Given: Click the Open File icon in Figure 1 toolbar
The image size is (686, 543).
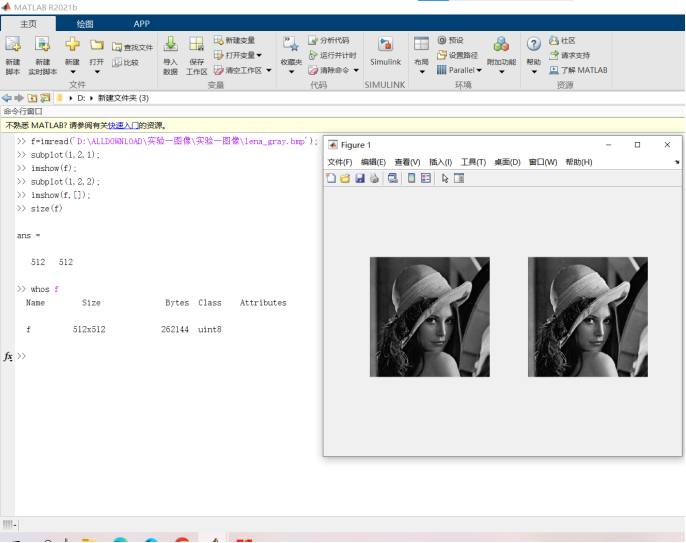Looking at the screenshot, I should (x=345, y=178).
